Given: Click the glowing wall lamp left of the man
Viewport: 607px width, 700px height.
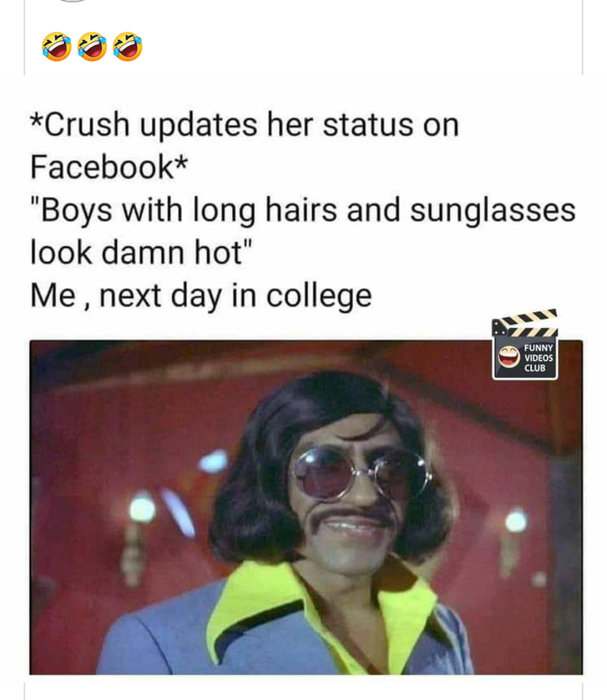Looking at the screenshot, I should (142, 509).
